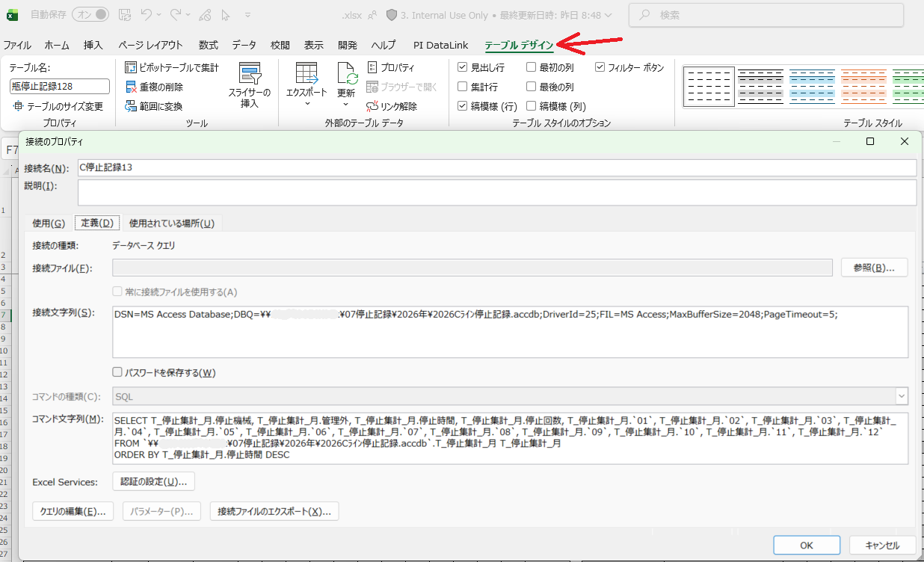Click the Excel app icon in title bar
The width and height of the screenshot is (924, 562).
12,15
